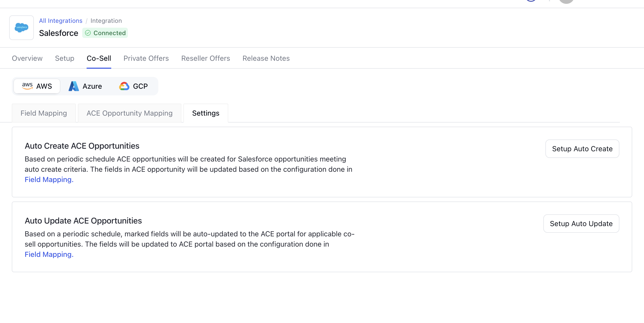Click the AWS logo icon

point(27,86)
